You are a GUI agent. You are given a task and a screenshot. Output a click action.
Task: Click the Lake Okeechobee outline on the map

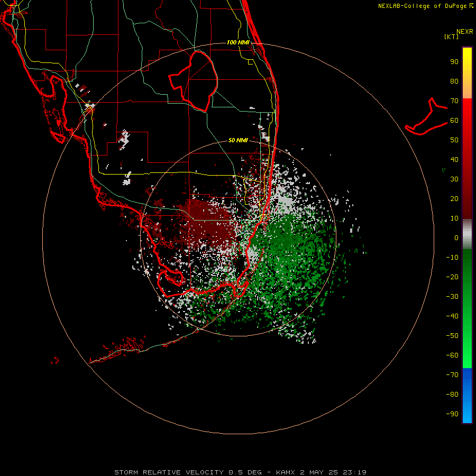pos(194,81)
